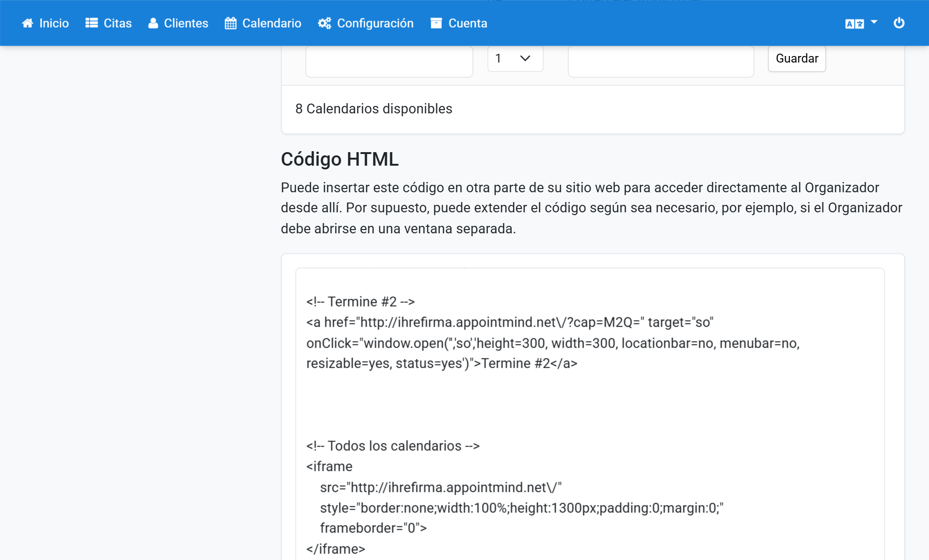Image resolution: width=929 pixels, height=560 pixels.
Task: Click the Guardar button
Action: (x=797, y=58)
